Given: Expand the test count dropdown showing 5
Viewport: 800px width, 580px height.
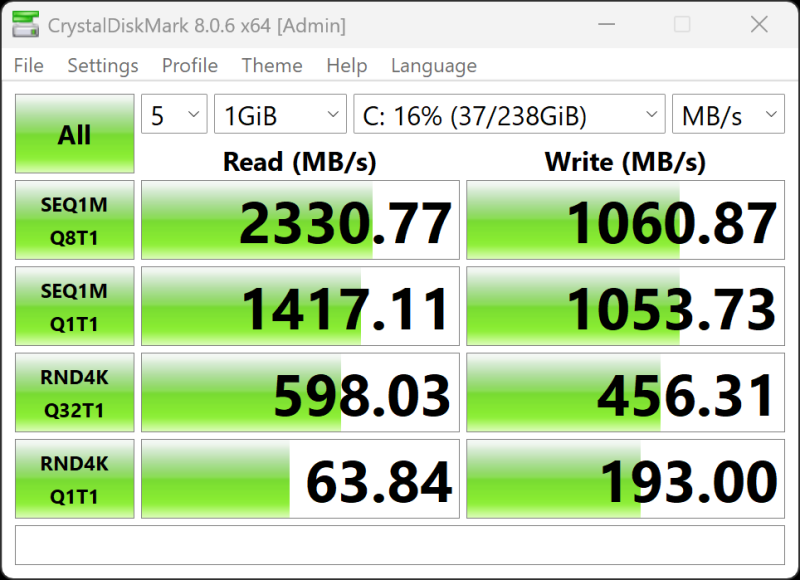Looking at the screenshot, I should point(174,114).
